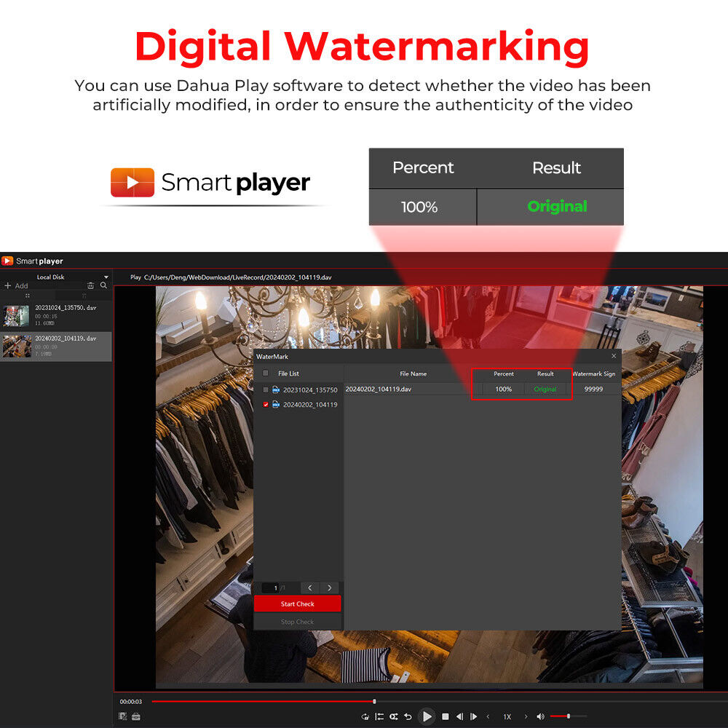Select 20231024_135750 entry in WaterMark file list
Screen dimensions: 728x728
coord(310,390)
